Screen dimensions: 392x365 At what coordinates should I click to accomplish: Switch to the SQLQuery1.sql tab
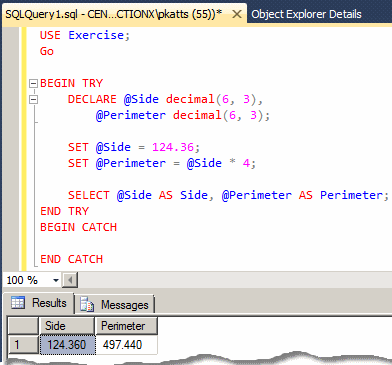click(x=113, y=14)
